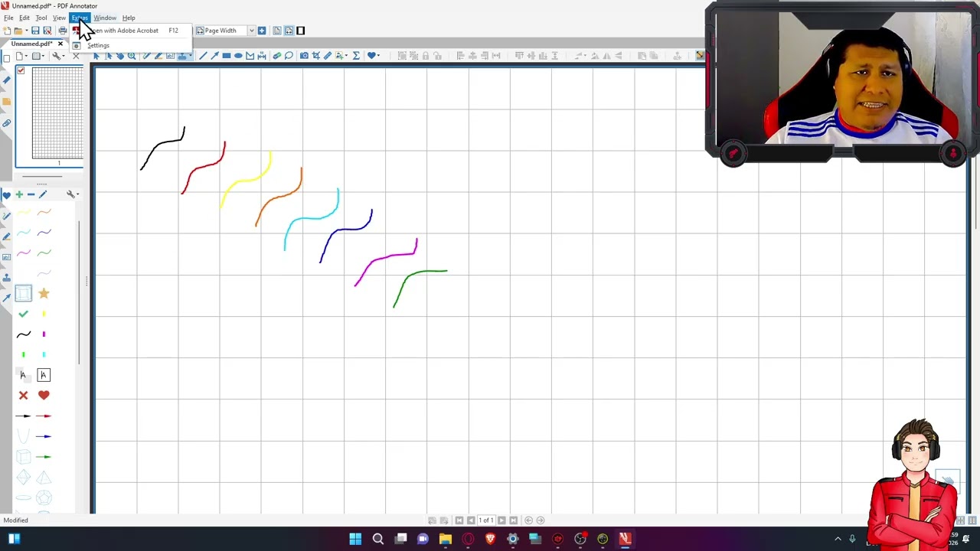Select the Crop tool
980x551 pixels.
pos(315,56)
